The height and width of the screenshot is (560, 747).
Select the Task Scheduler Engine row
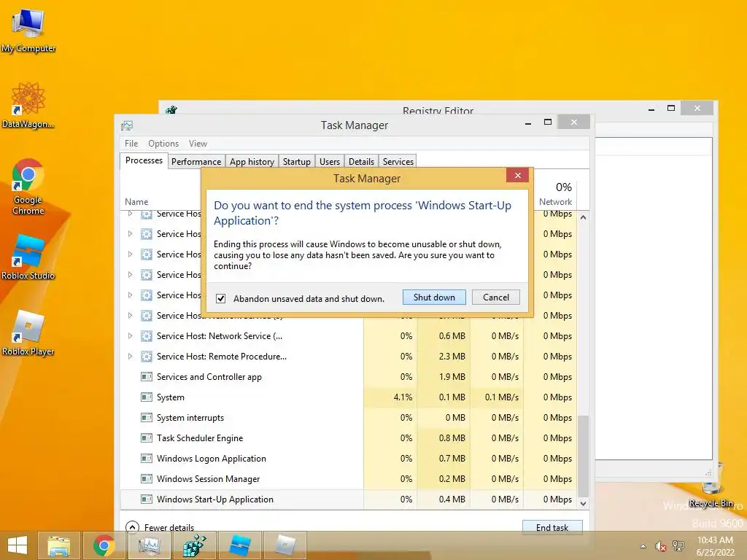pos(349,438)
